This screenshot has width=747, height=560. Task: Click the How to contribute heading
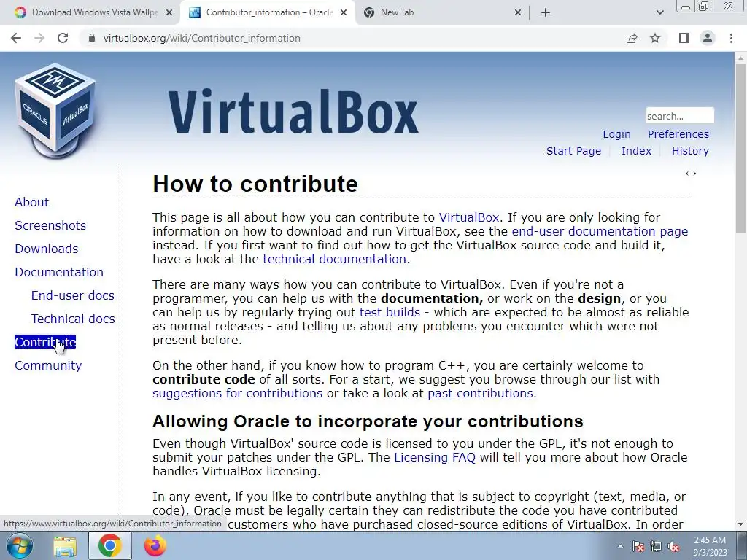pyautogui.click(x=255, y=184)
